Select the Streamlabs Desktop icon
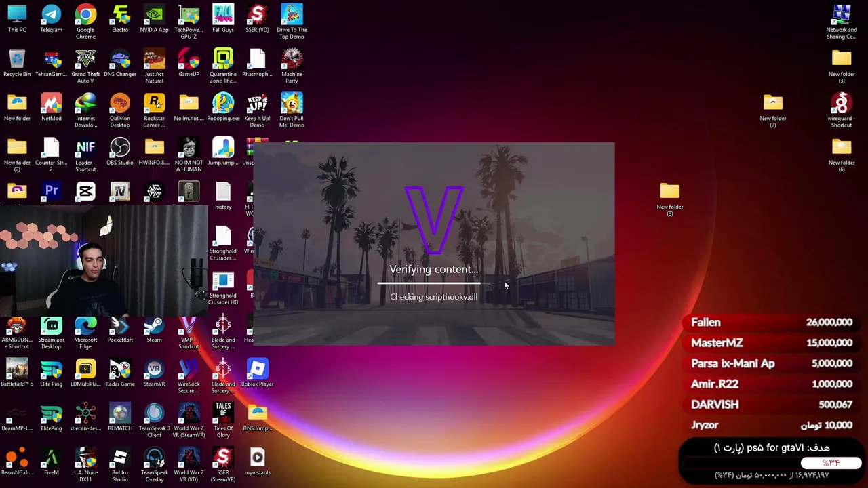Viewport: 868px width, 488px height. coord(52,332)
